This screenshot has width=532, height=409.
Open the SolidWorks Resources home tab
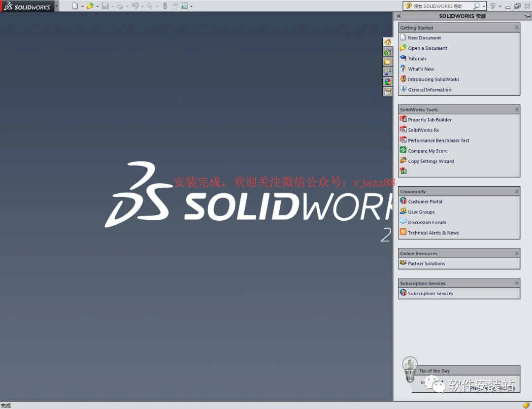tap(388, 42)
